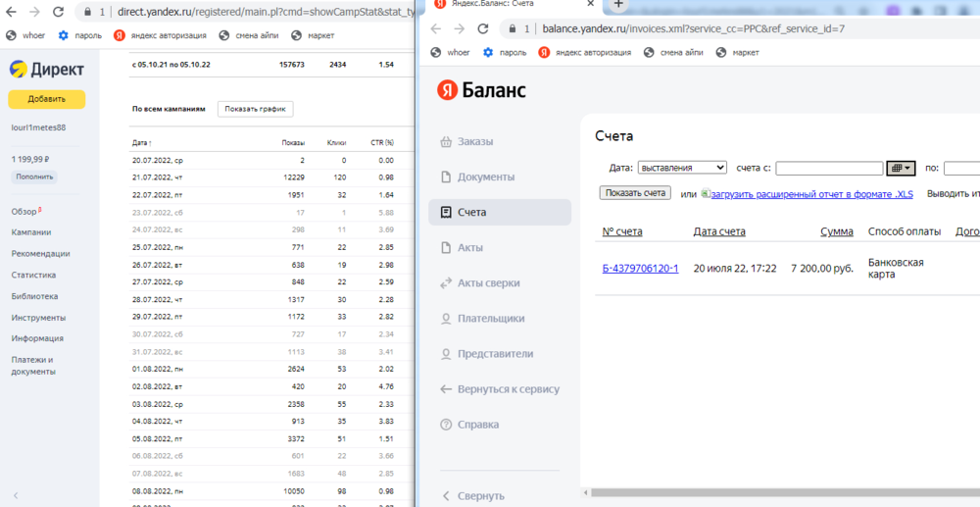
Task: Open Плательщики in Balance sidebar
Action: [482, 318]
